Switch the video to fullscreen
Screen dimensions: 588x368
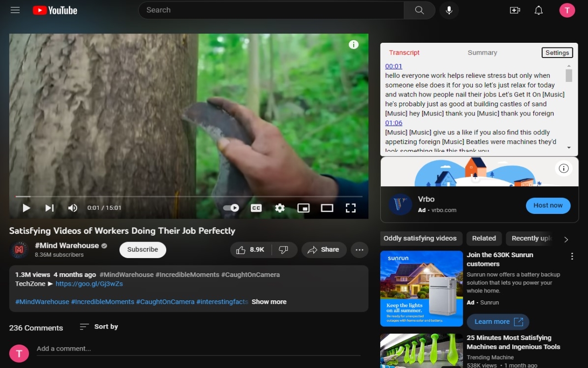pos(351,208)
